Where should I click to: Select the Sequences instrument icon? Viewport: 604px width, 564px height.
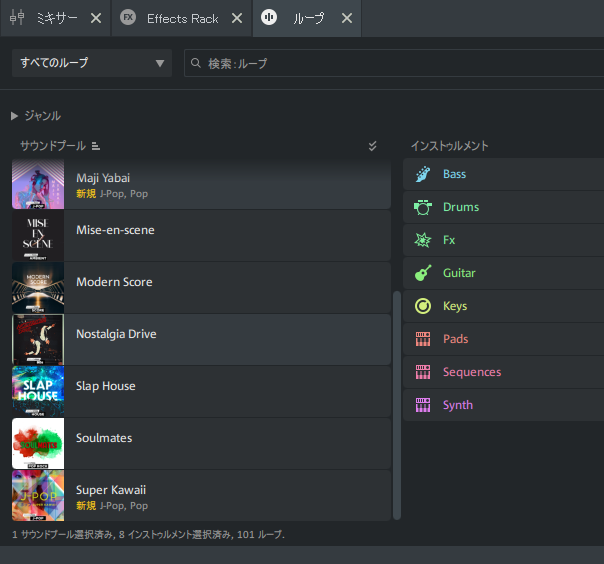(x=423, y=372)
